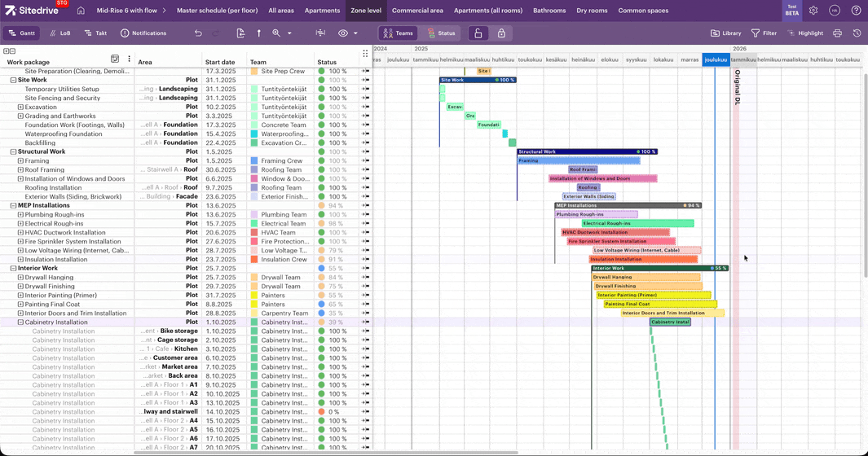Viewport: 868px width, 456px height.
Task: Open the Filter button
Action: pyautogui.click(x=764, y=33)
